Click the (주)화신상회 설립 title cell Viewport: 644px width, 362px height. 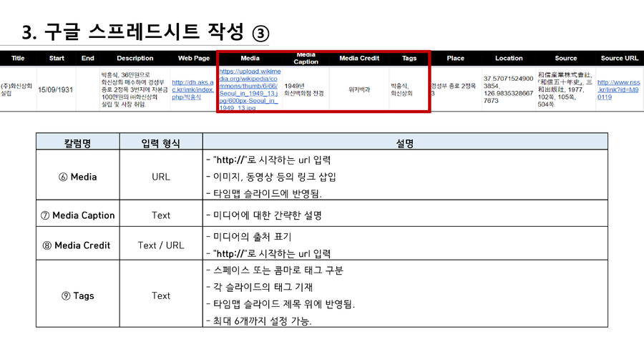pos(16,89)
